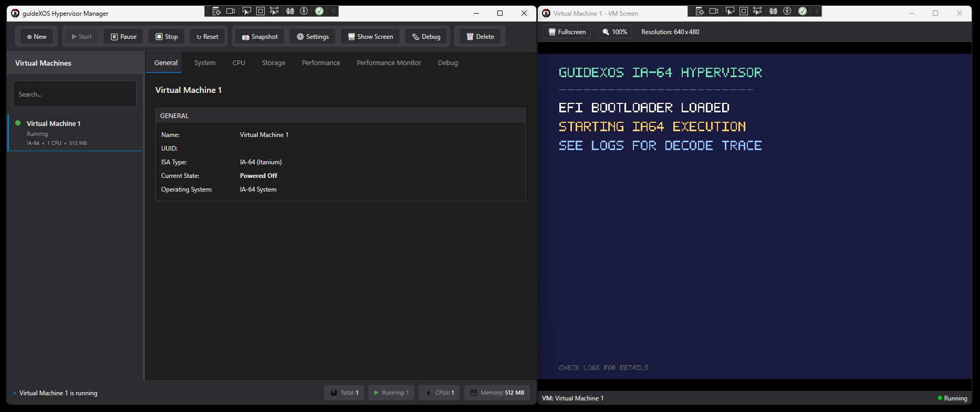Open the CPU tab
Viewport: 980px width, 412px height.
point(239,62)
